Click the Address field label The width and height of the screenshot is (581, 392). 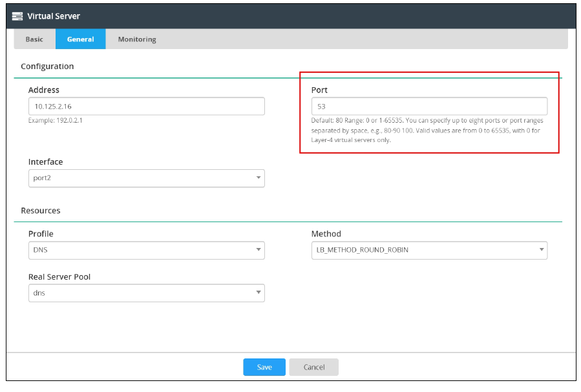click(44, 90)
